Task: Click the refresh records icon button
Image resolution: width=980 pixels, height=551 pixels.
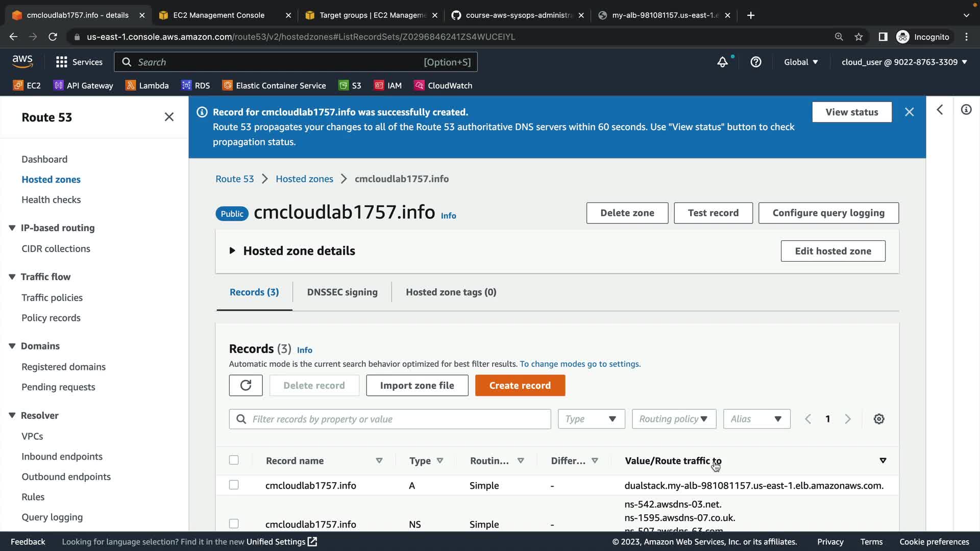Action: [246, 385]
